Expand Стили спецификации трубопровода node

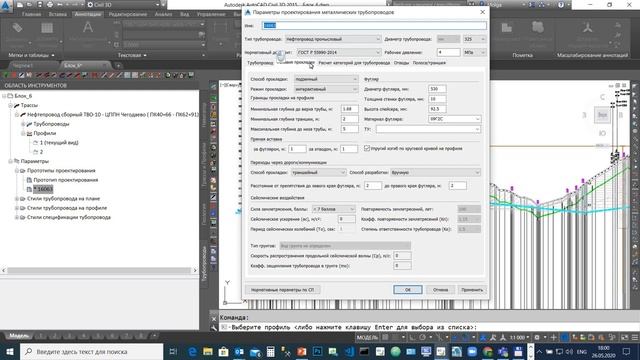(x=17, y=218)
